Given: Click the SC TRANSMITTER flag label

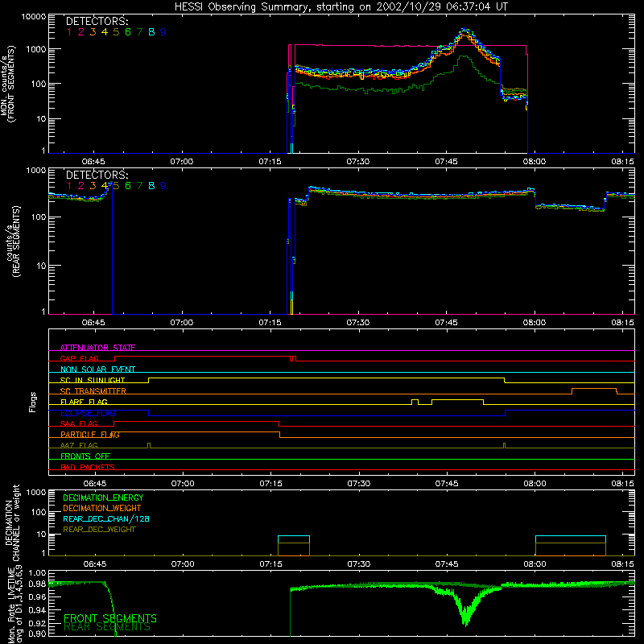Looking at the screenshot, I should (x=93, y=391).
